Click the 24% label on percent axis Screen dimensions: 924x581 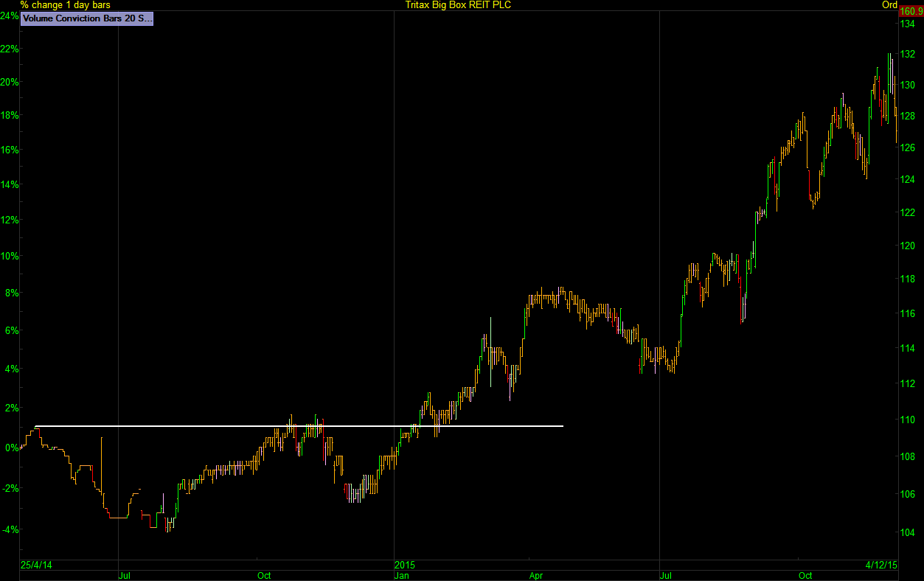pos(10,15)
